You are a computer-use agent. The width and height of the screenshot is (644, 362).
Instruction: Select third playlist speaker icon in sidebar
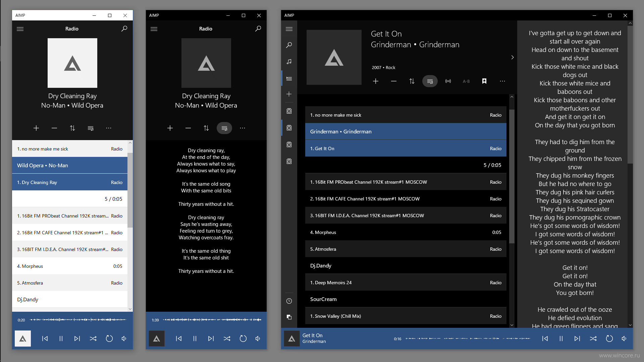click(x=289, y=144)
